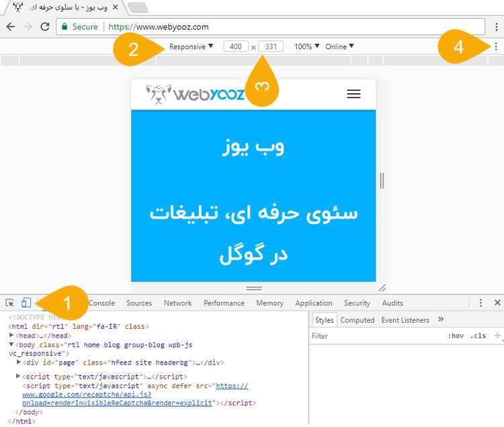Screen dimensions: 504x427
Task: Expand the div id="page" node
Action: [19, 362]
